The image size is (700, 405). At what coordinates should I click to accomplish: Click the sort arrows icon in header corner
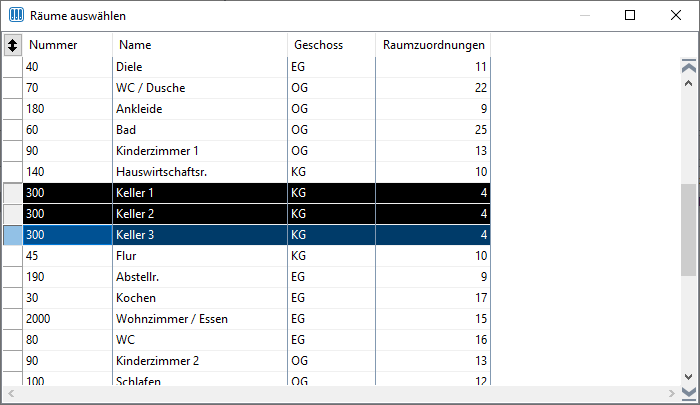[12, 45]
